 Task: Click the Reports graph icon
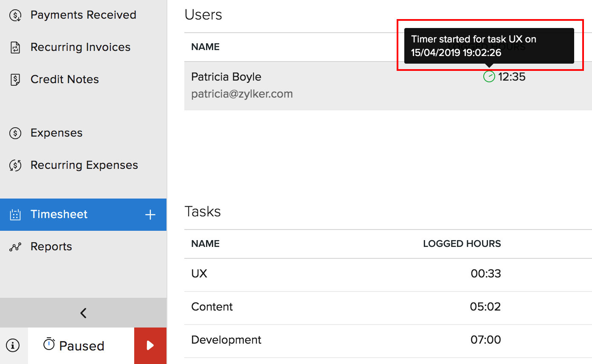(x=15, y=246)
